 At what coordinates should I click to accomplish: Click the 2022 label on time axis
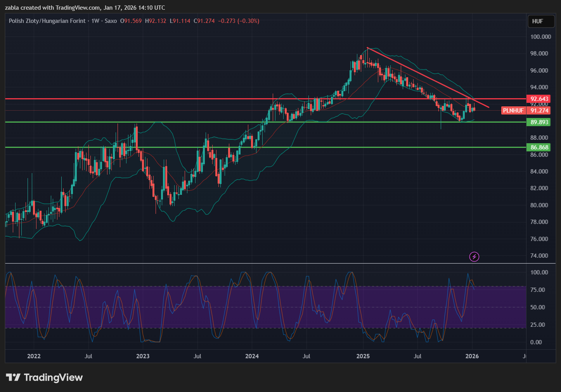[x=34, y=356]
